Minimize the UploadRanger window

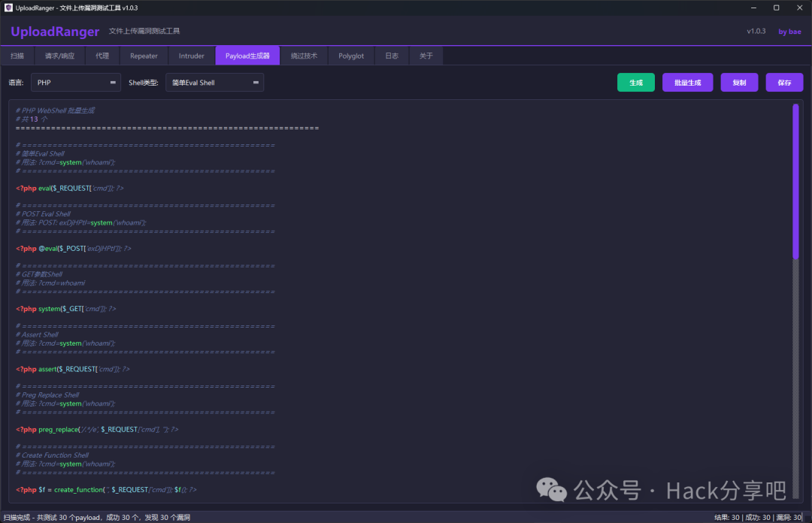point(753,8)
